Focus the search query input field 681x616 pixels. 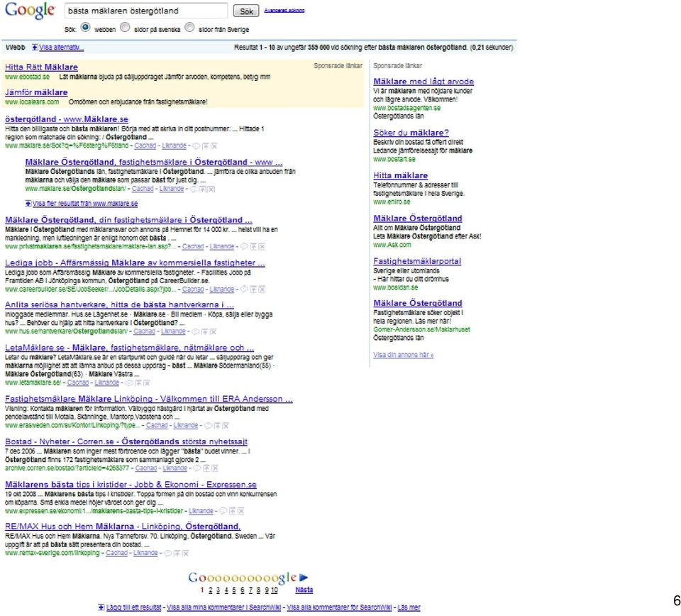click(x=146, y=11)
